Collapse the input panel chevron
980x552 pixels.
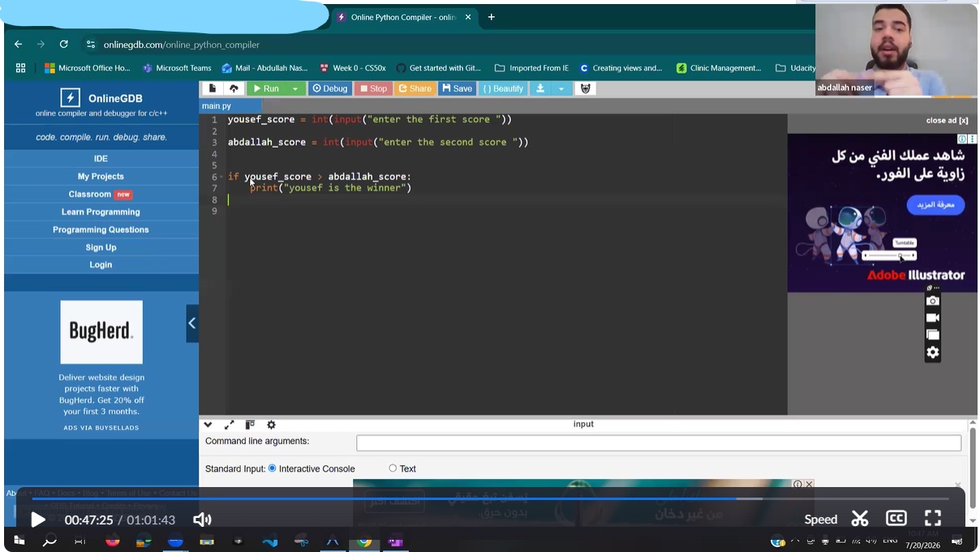pos(208,425)
